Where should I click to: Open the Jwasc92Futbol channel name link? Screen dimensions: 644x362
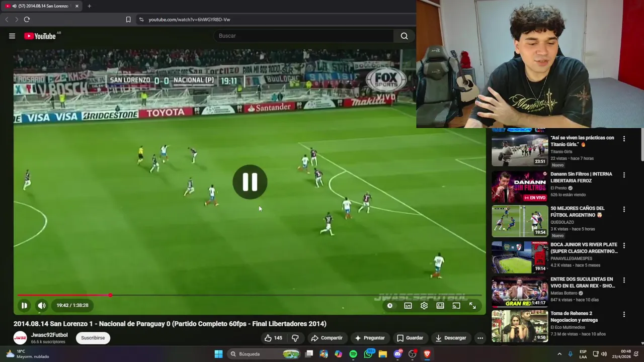(49, 335)
